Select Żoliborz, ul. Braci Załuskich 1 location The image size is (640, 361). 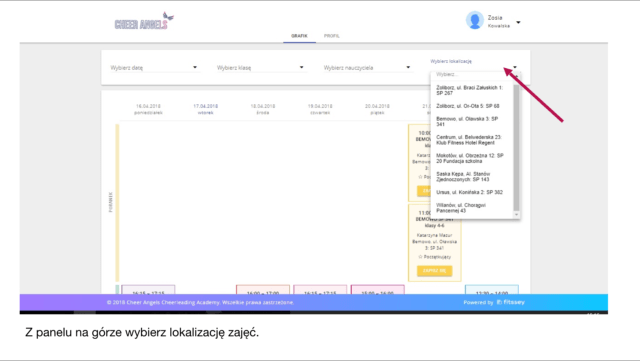(471, 90)
